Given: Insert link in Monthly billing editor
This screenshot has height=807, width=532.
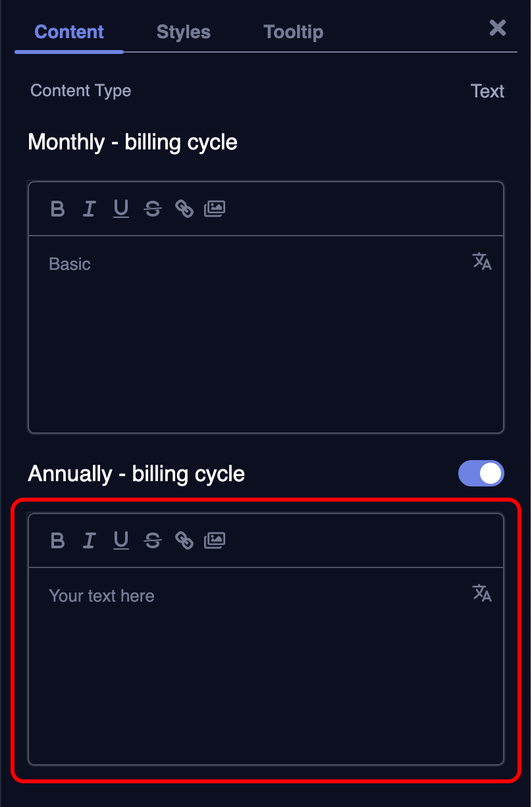Looking at the screenshot, I should pos(184,209).
